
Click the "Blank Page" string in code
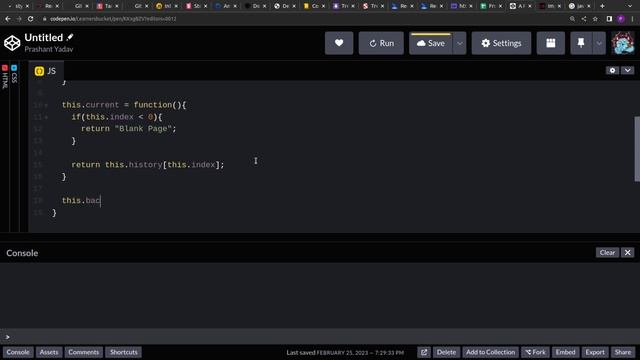143,129
